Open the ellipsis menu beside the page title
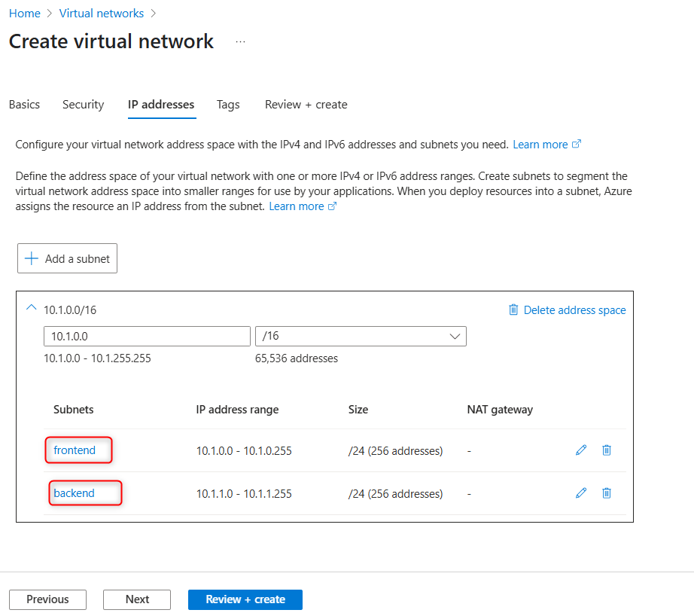The width and height of the screenshot is (694, 616). pos(240,42)
